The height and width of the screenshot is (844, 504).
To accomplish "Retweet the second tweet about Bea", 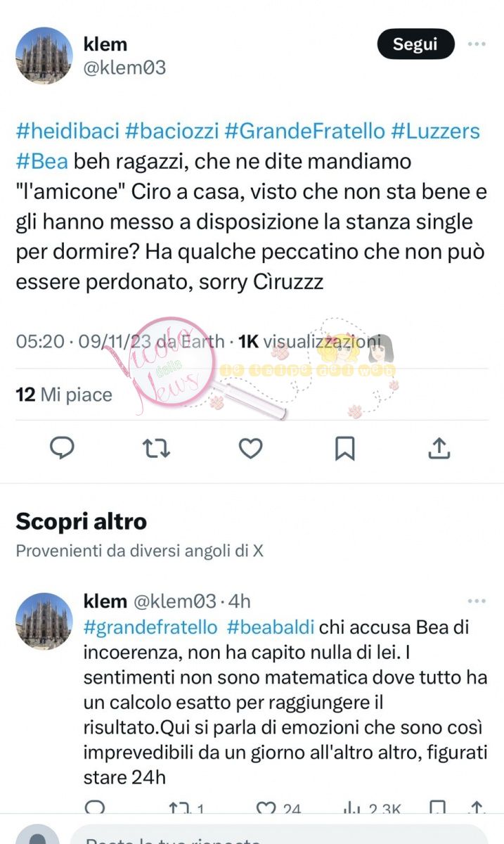I will pyautogui.click(x=186, y=807).
